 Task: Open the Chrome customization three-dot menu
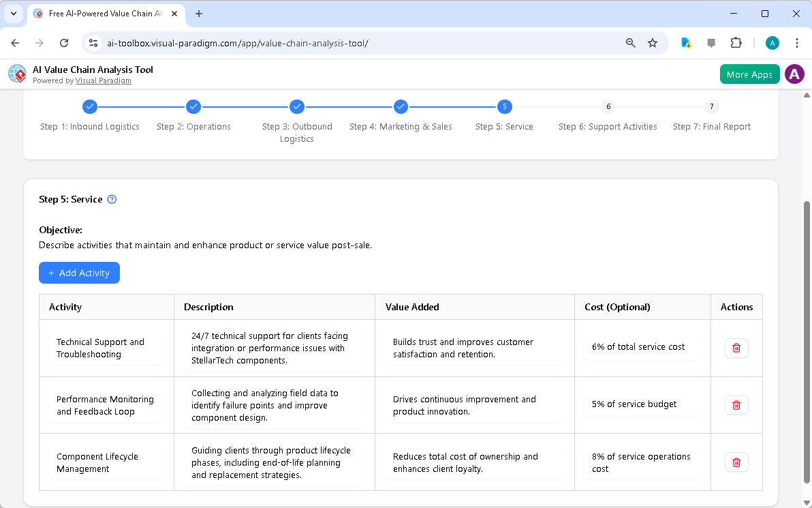tap(797, 42)
